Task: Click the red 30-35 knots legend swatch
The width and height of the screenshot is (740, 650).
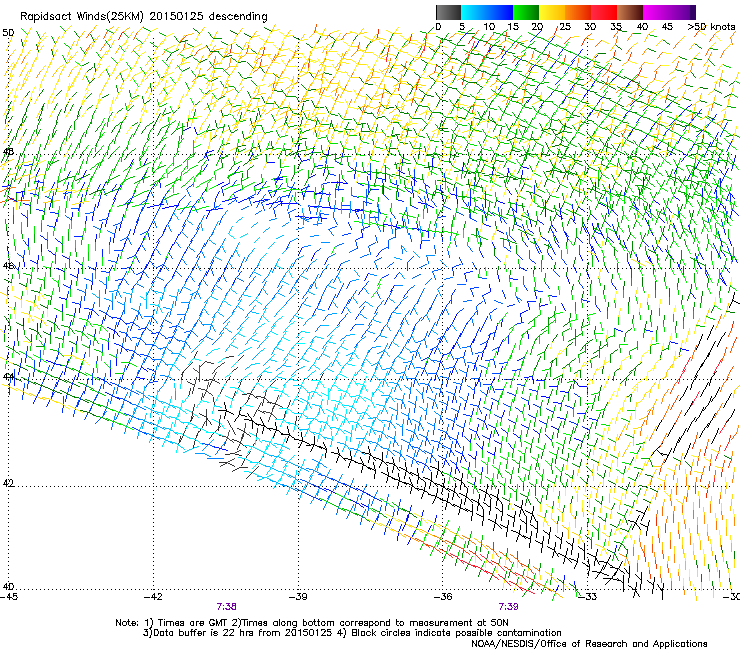Action: 604,12
